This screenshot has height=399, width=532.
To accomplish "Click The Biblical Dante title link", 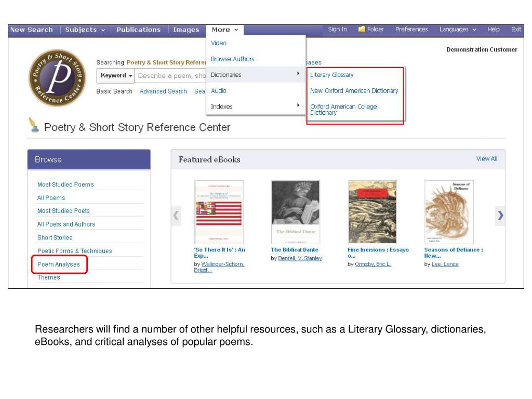I will [295, 250].
